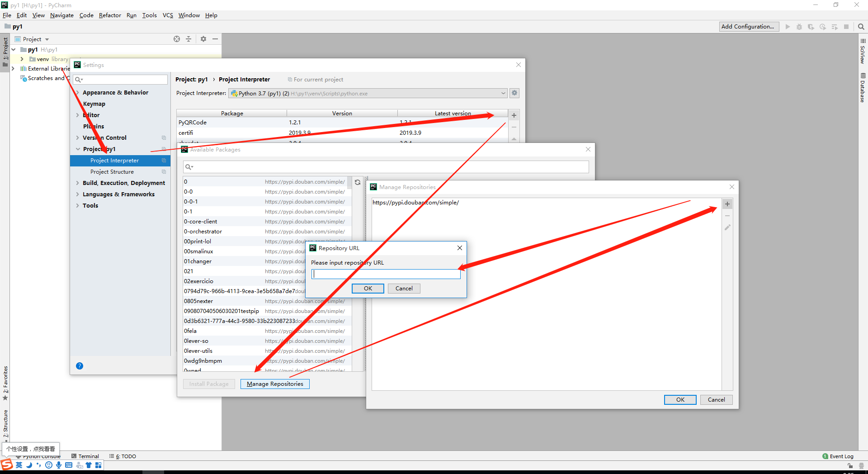Select PyQRCode package row in Settings
Screen dimensions: 868x474
point(342,123)
